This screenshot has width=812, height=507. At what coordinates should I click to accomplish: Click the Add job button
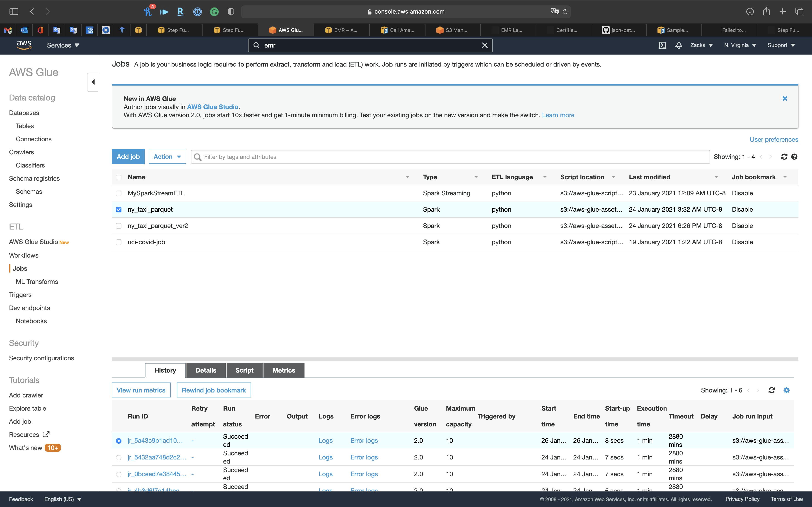coord(128,157)
